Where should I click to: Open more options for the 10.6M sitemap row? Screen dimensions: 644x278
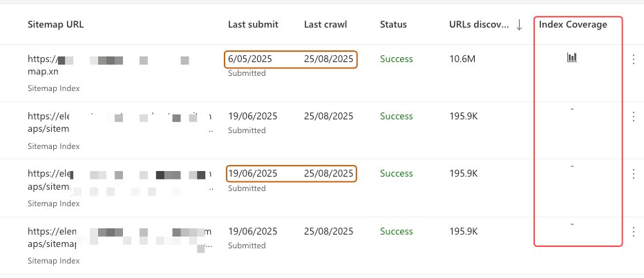tap(633, 59)
